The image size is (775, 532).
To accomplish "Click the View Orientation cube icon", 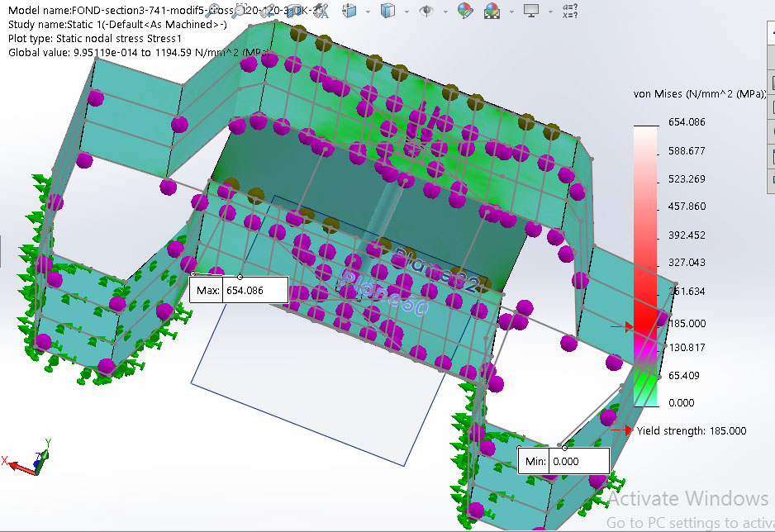I will 349,11.
